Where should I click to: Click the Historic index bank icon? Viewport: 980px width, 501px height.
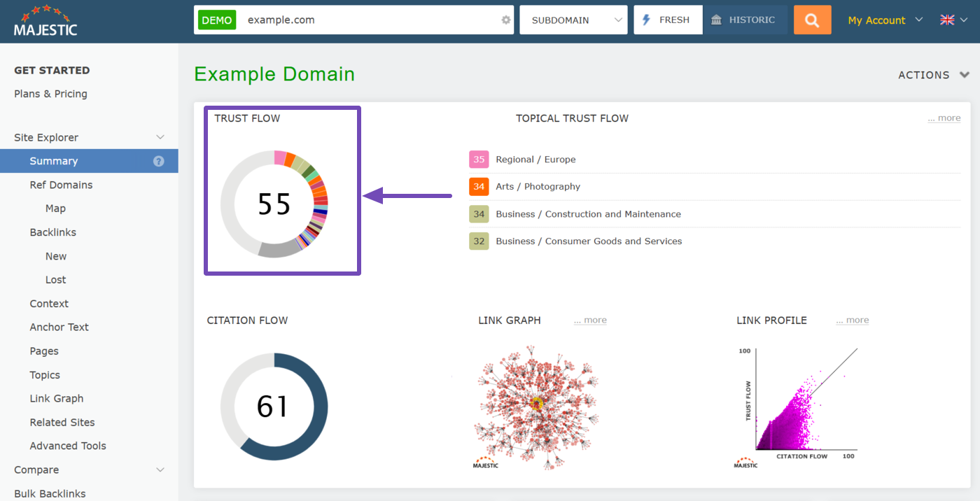click(716, 20)
